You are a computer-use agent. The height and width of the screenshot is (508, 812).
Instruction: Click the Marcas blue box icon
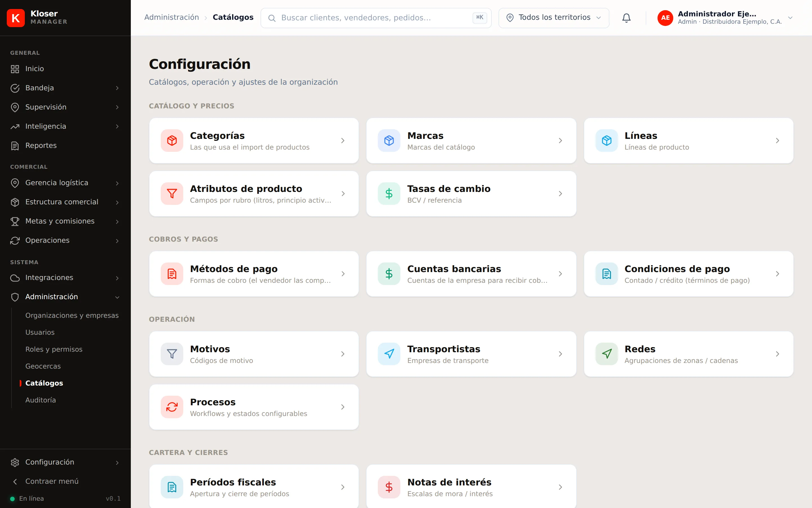[389, 141]
